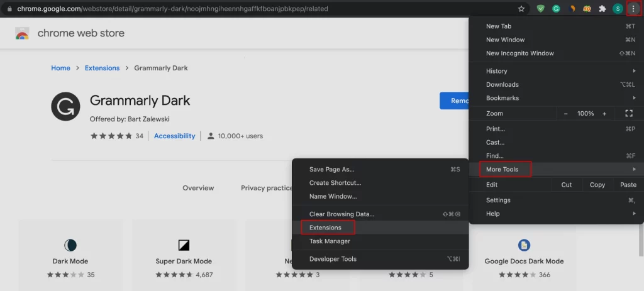Open Developer Tools from submenu
Viewport: 644px width, 291px height.
[380, 259]
